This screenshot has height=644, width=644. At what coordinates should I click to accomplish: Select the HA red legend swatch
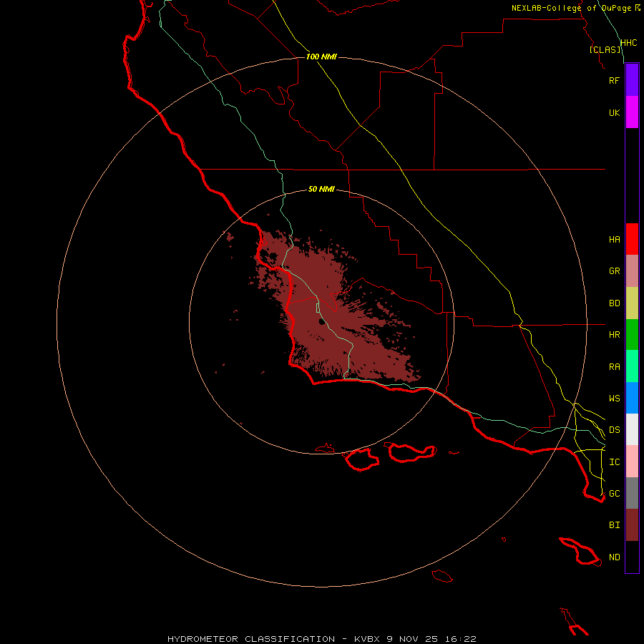tap(632, 239)
